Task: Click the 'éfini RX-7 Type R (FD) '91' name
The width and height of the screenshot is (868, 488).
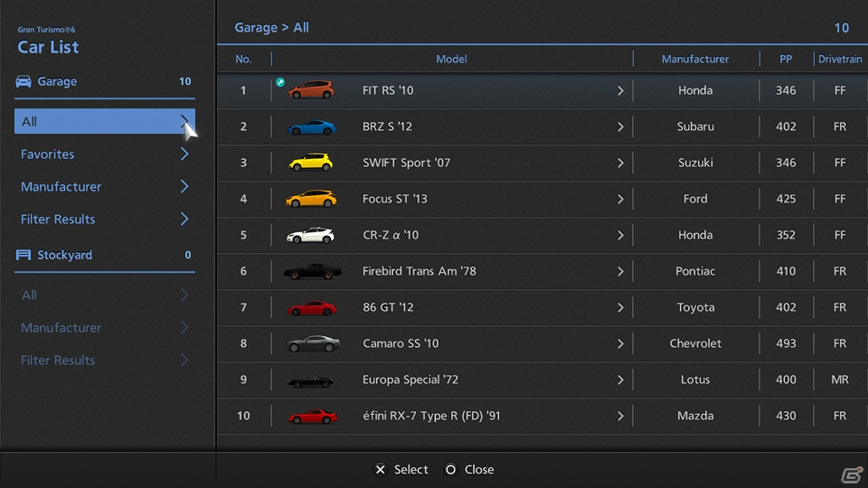Action: tap(431, 416)
